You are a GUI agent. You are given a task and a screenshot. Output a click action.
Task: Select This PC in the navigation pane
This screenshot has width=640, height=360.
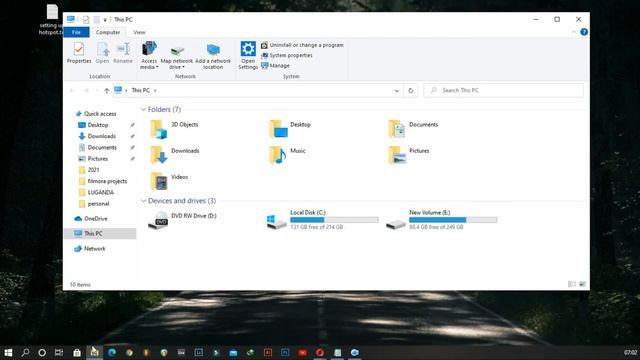(100, 233)
